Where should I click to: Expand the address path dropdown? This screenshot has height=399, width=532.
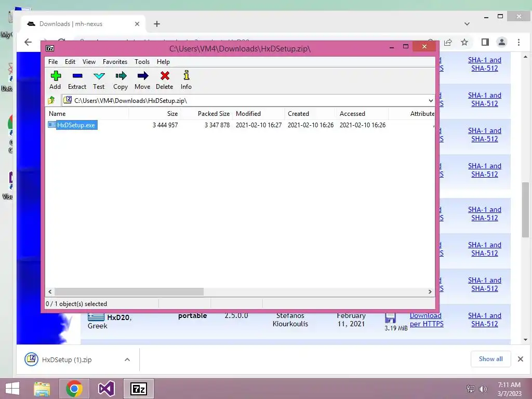tap(431, 100)
